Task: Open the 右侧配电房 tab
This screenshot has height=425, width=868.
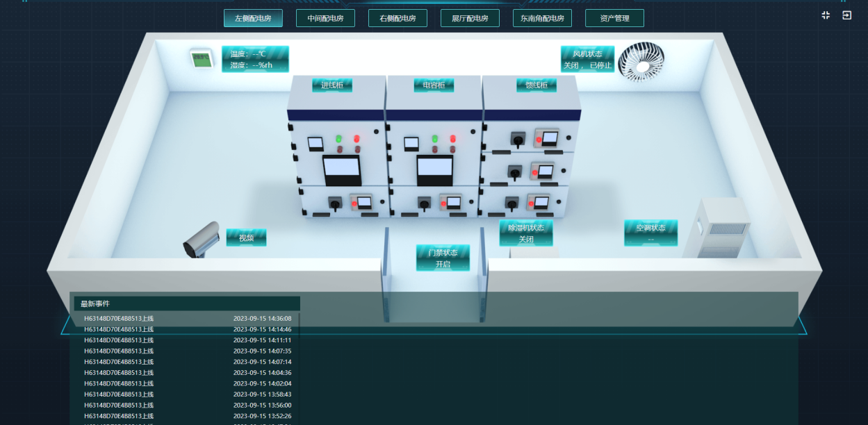Action: coord(398,18)
